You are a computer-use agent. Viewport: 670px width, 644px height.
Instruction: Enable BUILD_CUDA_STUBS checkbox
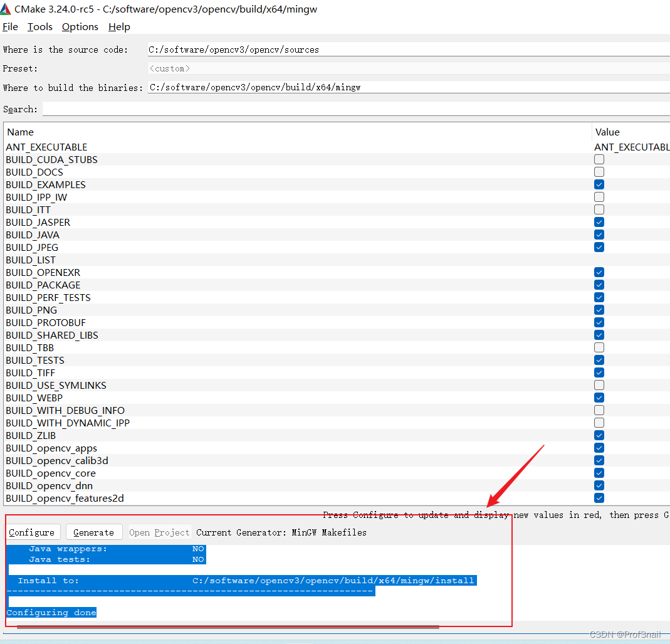599,159
